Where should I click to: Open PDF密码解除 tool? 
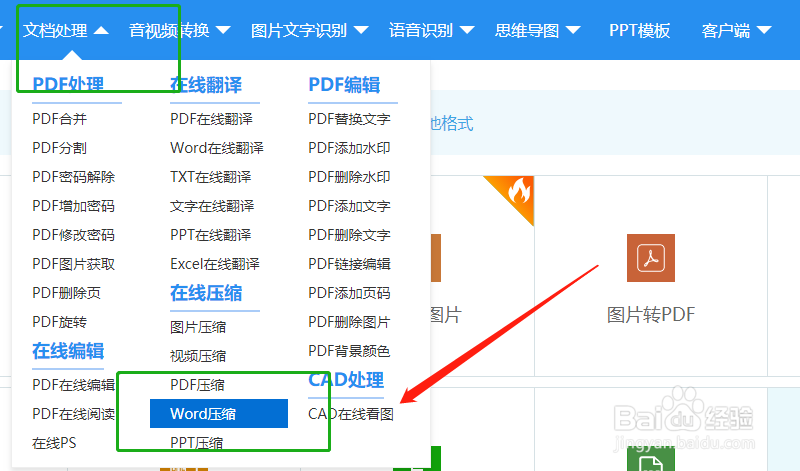point(73,177)
